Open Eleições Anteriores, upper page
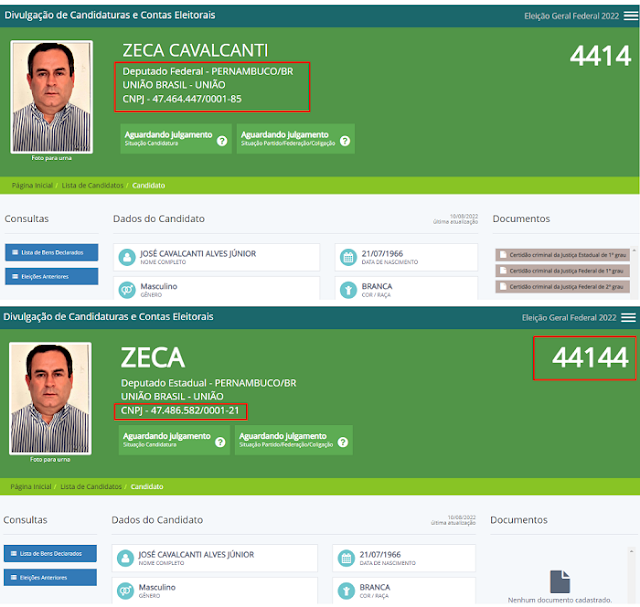Viewport: 640px width, 607px height. 51,276
